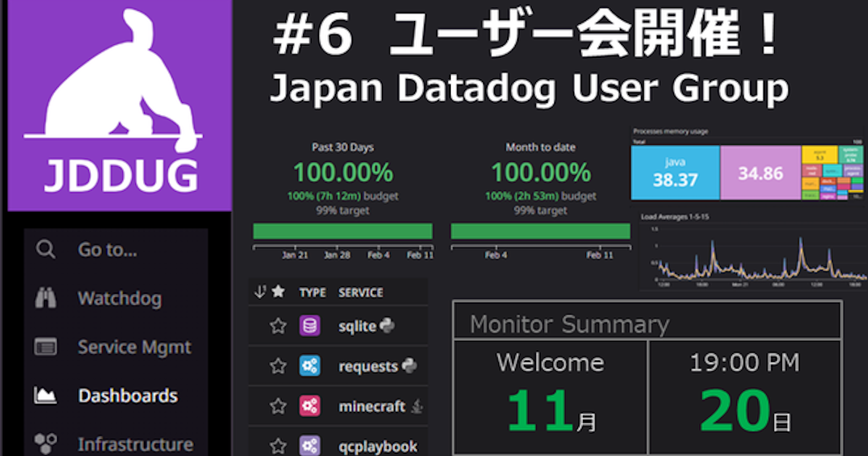Click the Java icon next to minecraft
This screenshot has height=456, width=868.
point(416,405)
